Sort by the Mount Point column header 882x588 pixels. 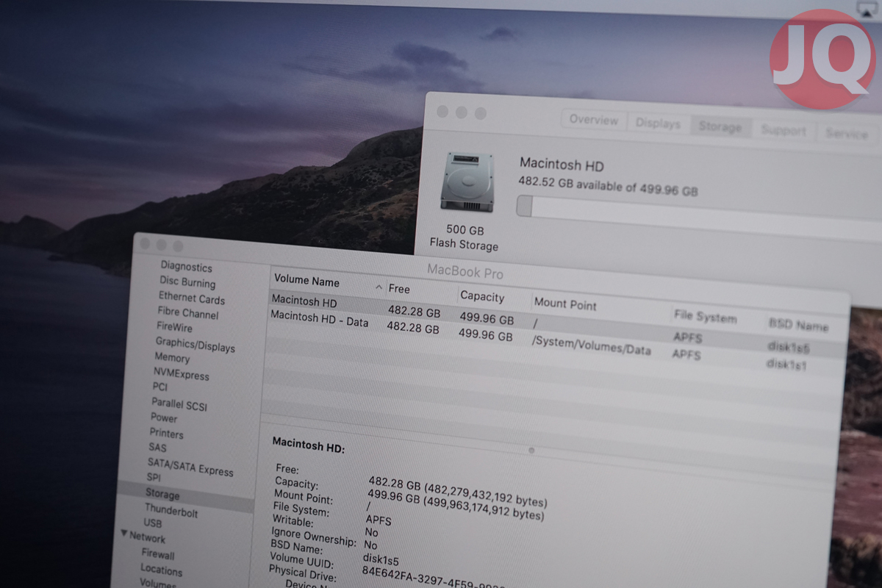coord(565,304)
